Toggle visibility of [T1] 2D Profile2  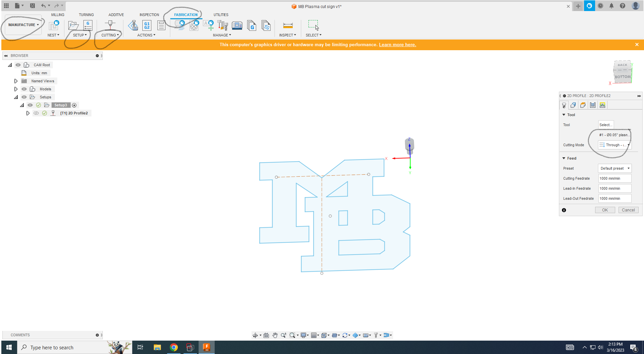tap(36, 113)
